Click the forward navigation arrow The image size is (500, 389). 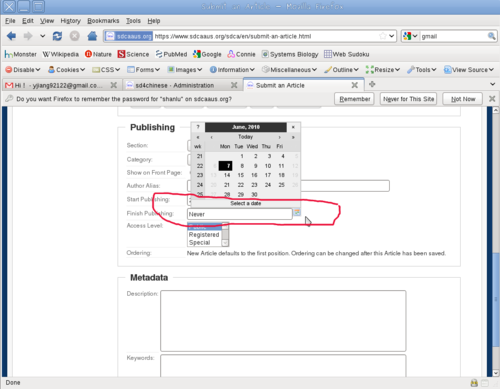point(28,36)
